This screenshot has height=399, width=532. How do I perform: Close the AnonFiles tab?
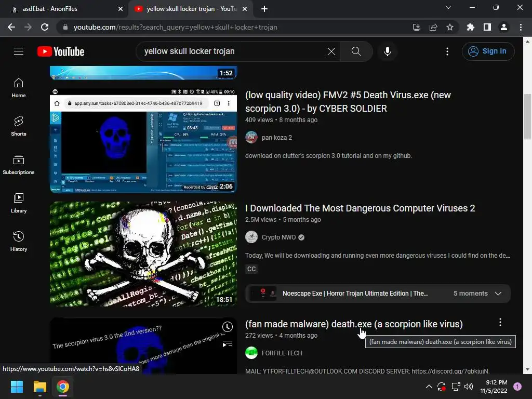121,9
